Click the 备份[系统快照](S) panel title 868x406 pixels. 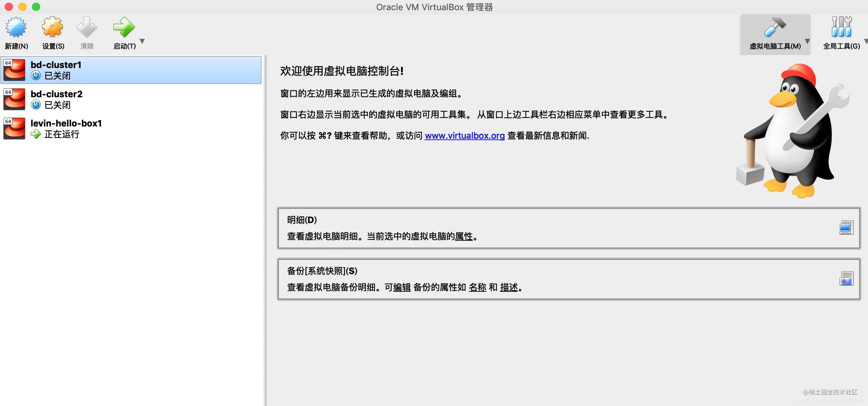pyautogui.click(x=322, y=271)
